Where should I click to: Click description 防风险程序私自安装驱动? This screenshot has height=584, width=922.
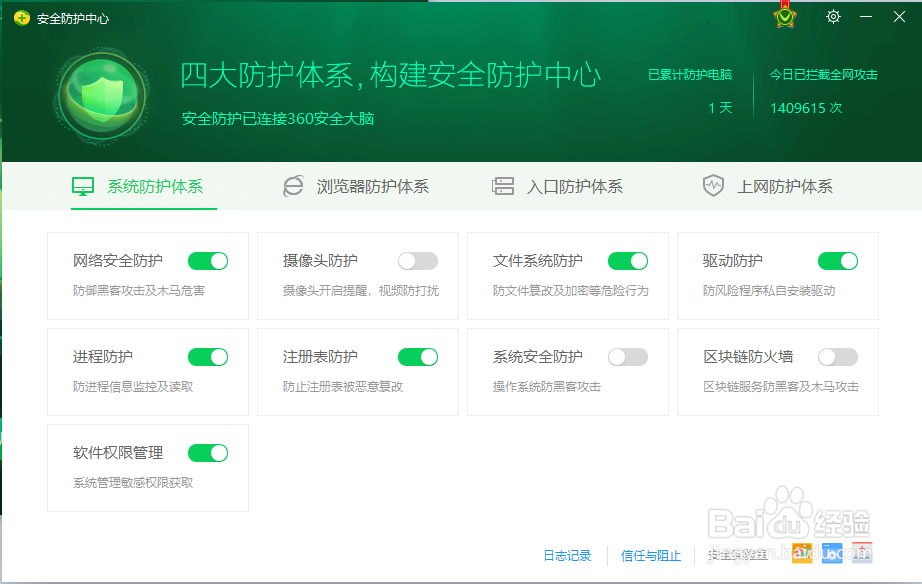tap(769, 291)
